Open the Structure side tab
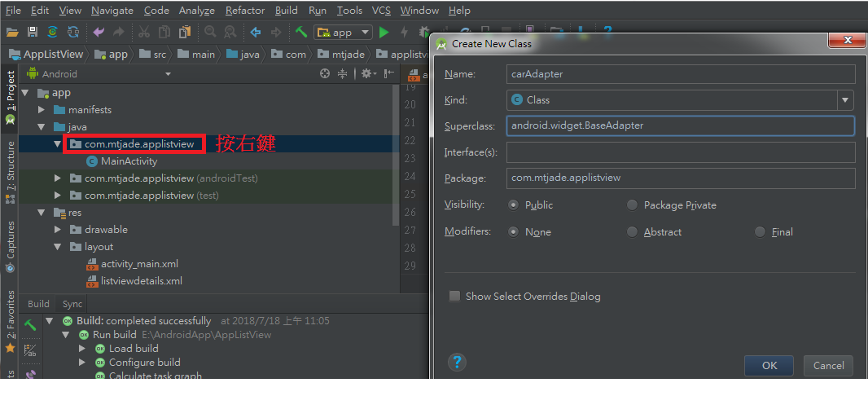 coord(10,172)
